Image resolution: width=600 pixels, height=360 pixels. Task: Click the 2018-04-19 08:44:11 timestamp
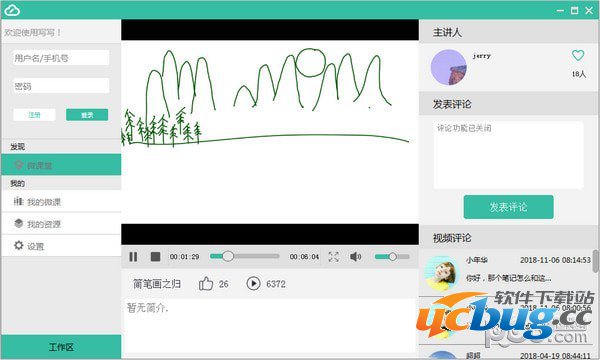tap(555, 356)
